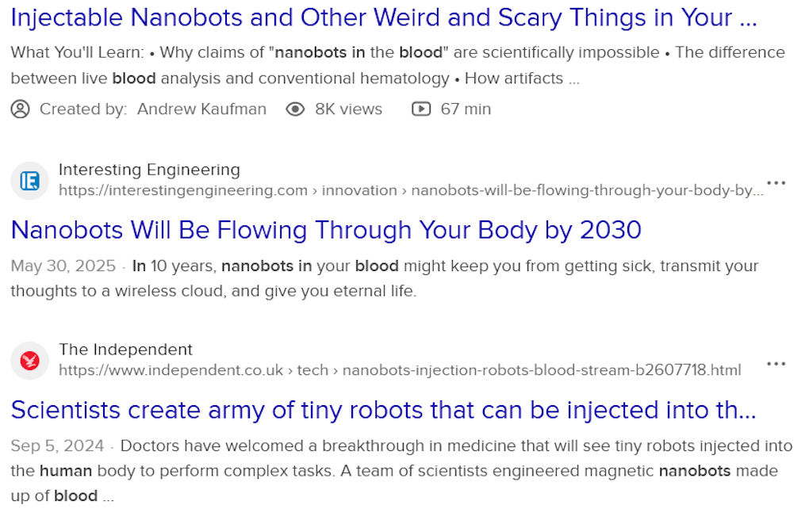Image resolution: width=809 pixels, height=532 pixels.
Task: Open "Scientists create army of tiny robots" link
Action: point(384,410)
